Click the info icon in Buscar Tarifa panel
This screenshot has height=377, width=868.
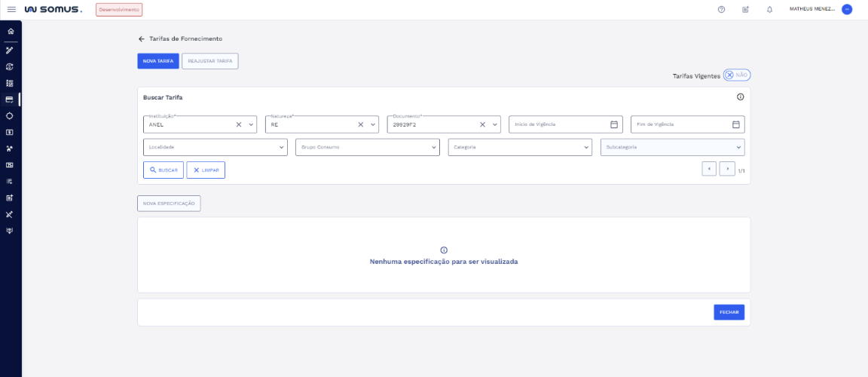pyautogui.click(x=740, y=97)
